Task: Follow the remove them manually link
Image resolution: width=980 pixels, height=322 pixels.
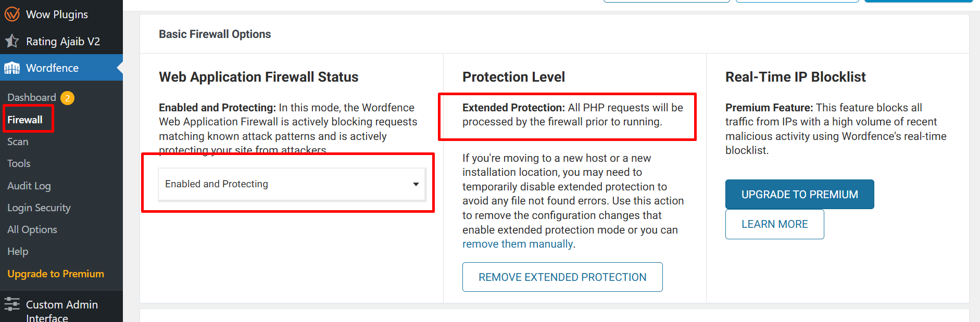Action: [x=518, y=244]
